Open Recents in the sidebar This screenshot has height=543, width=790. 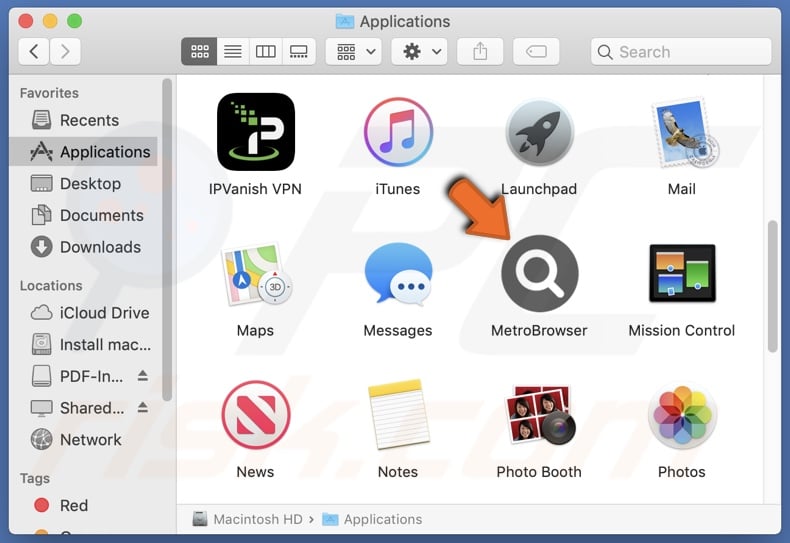tap(84, 120)
